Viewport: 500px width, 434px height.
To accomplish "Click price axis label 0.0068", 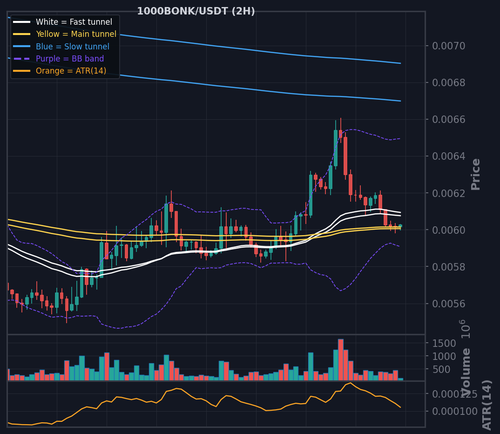I will coord(448,83).
